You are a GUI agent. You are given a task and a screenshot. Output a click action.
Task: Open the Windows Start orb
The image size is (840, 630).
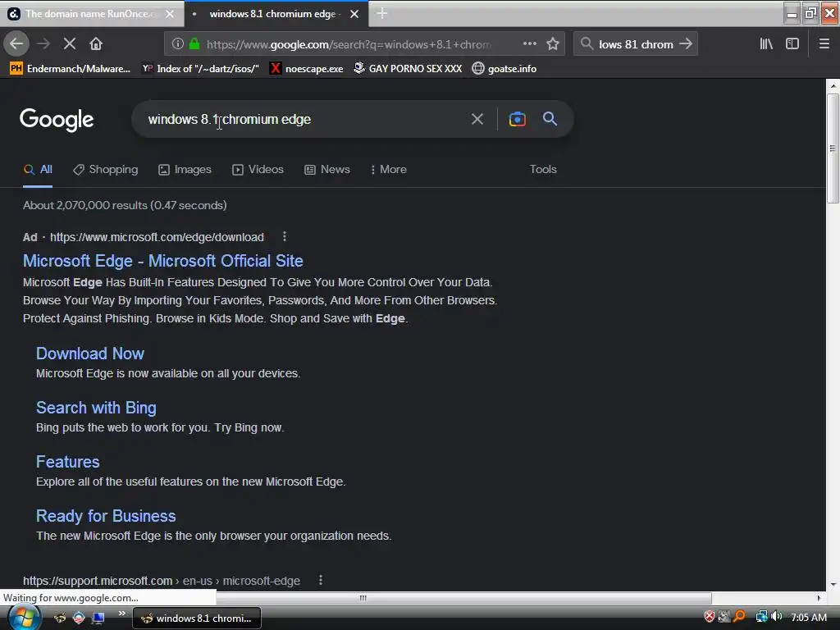24,618
